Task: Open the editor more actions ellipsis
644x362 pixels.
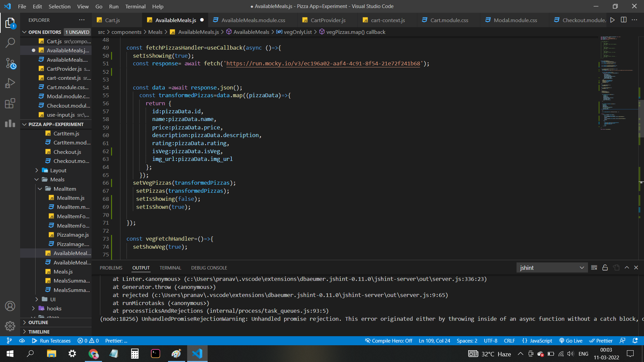Action: coord(634,20)
